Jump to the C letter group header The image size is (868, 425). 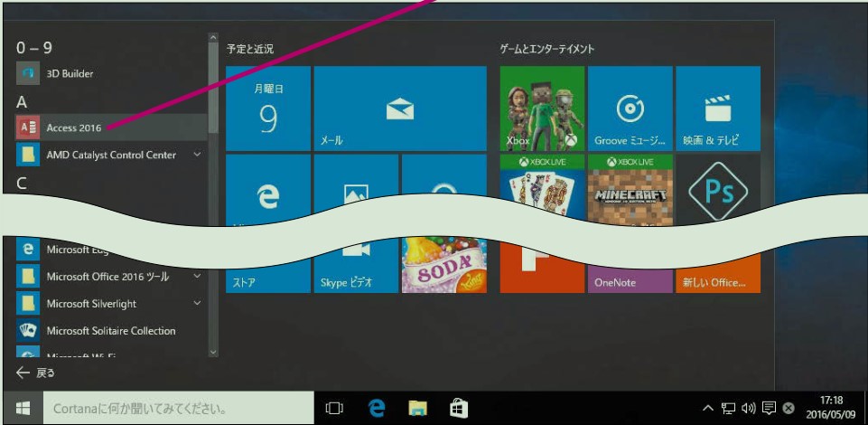(22, 184)
